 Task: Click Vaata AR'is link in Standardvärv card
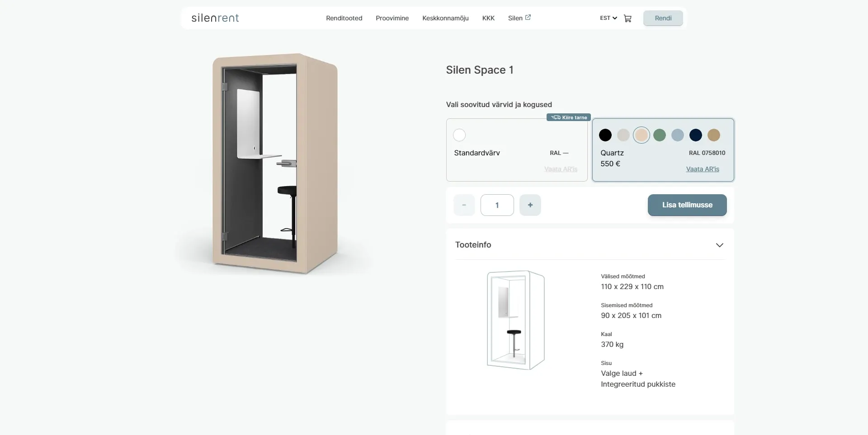coord(561,169)
